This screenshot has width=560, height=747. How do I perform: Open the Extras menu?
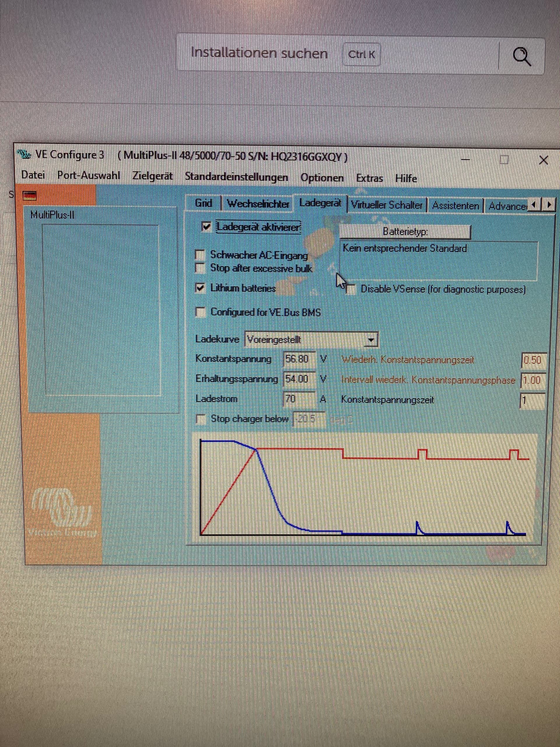click(370, 178)
